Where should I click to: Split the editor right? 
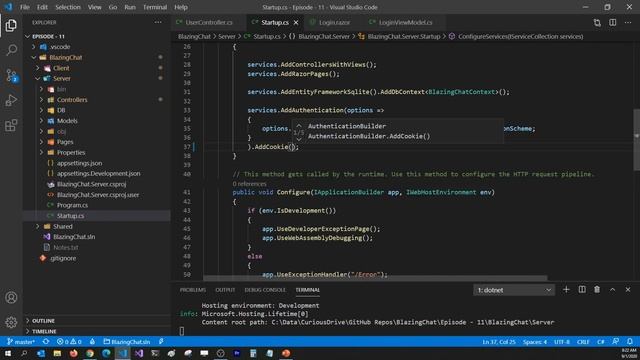[613, 22]
